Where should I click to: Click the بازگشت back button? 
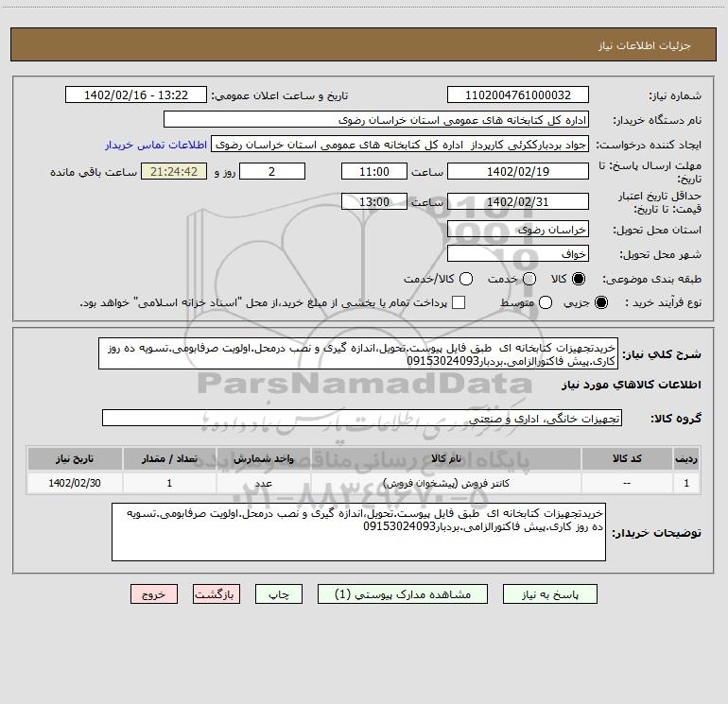pos(217,594)
